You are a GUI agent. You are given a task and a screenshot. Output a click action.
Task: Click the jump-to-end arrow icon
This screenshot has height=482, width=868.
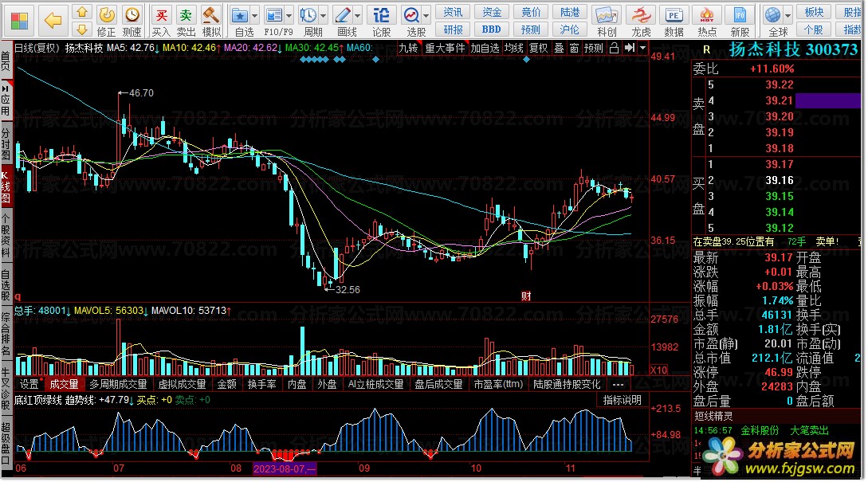pos(630,48)
